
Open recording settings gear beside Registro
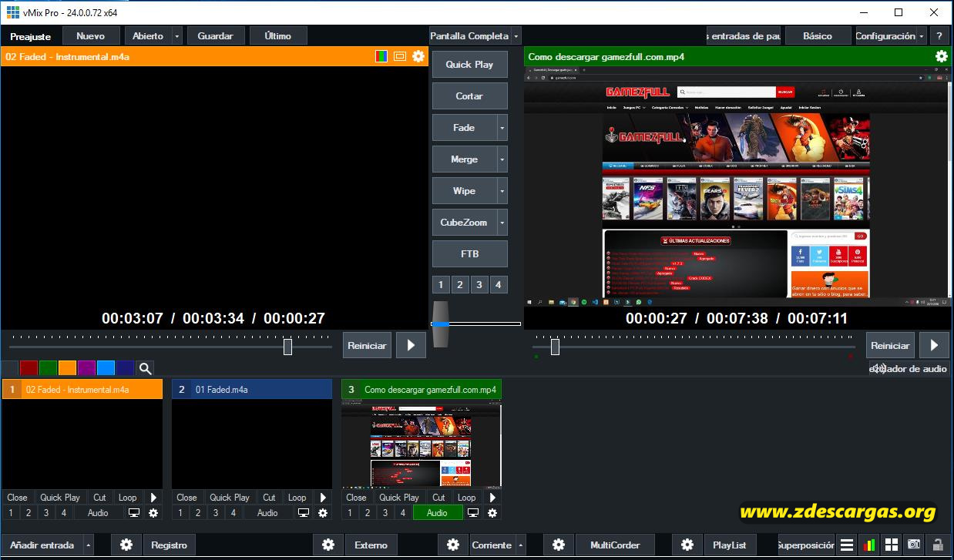point(126,545)
